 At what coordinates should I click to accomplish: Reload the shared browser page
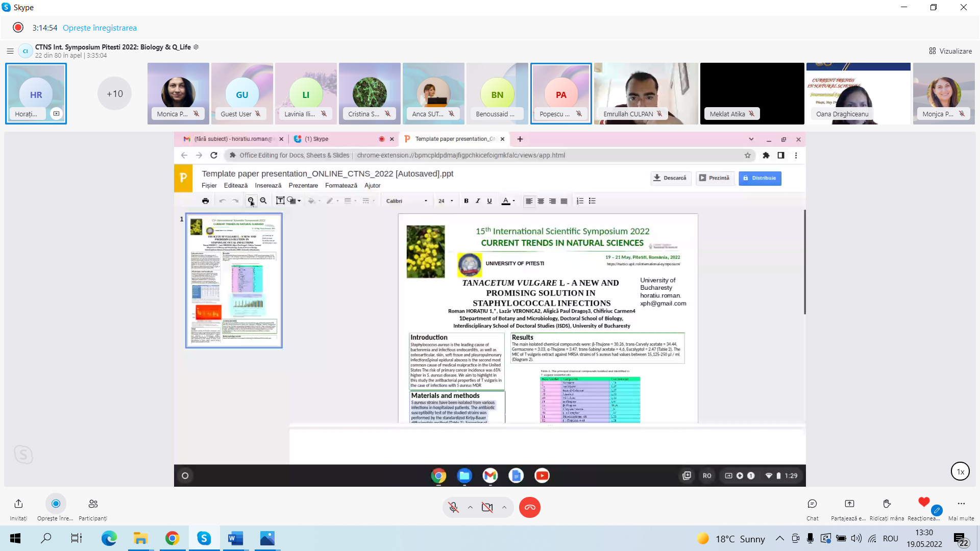click(x=214, y=155)
